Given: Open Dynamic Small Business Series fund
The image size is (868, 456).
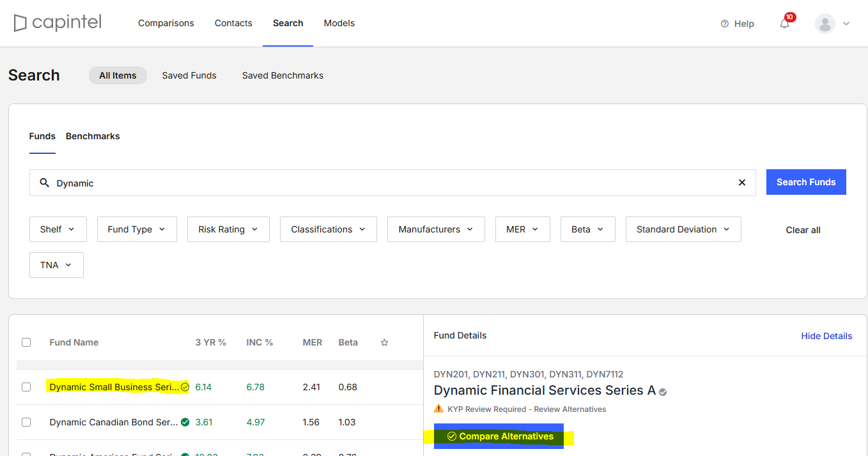Looking at the screenshot, I should 114,387.
